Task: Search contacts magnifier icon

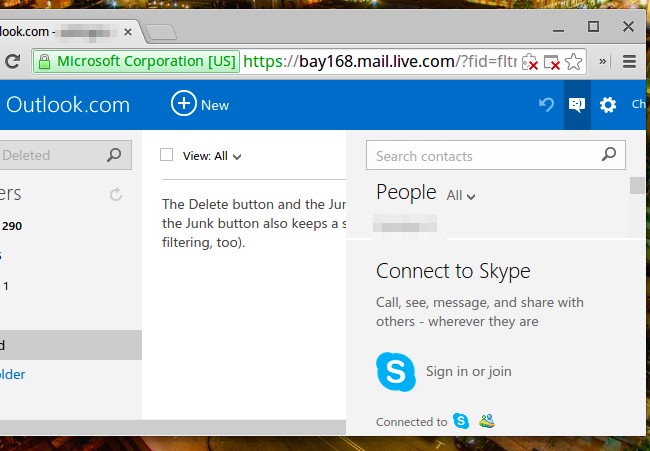Action: point(609,154)
